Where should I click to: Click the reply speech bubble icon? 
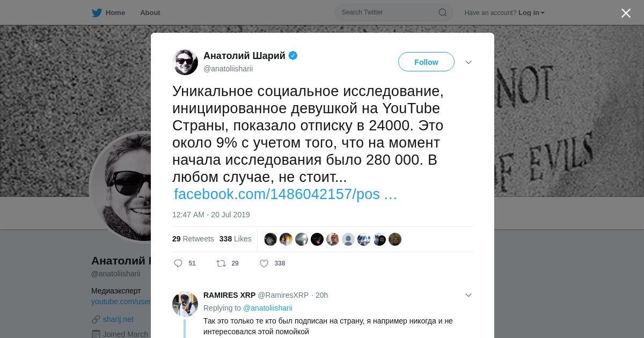pos(178,263)
